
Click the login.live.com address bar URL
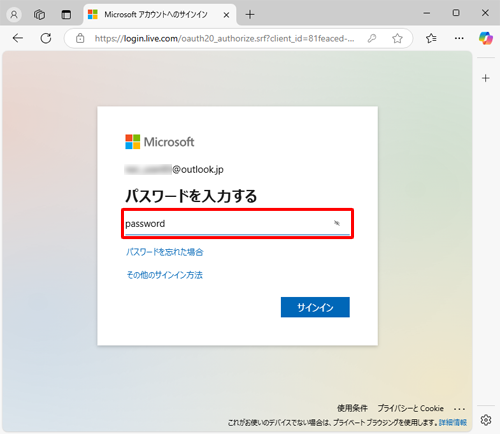click(x=224, y=39)
